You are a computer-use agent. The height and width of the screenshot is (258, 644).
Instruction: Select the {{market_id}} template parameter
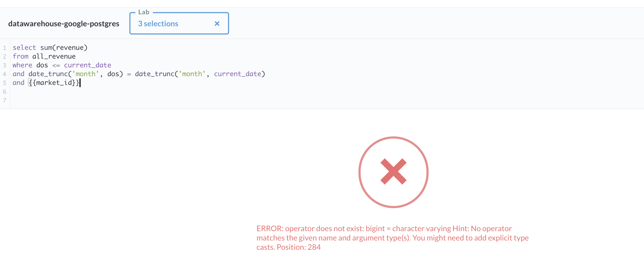click(54, 82)
